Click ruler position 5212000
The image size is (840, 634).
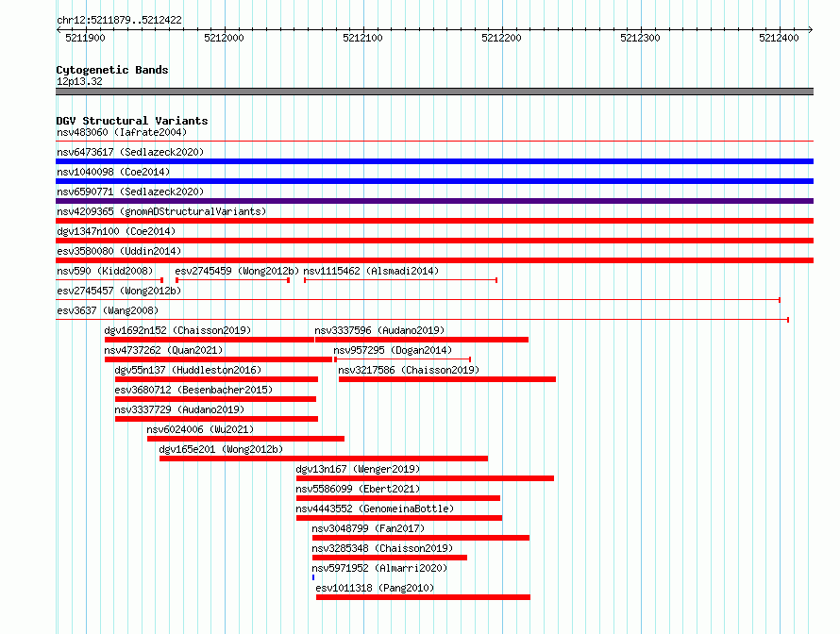click(224, 38)
